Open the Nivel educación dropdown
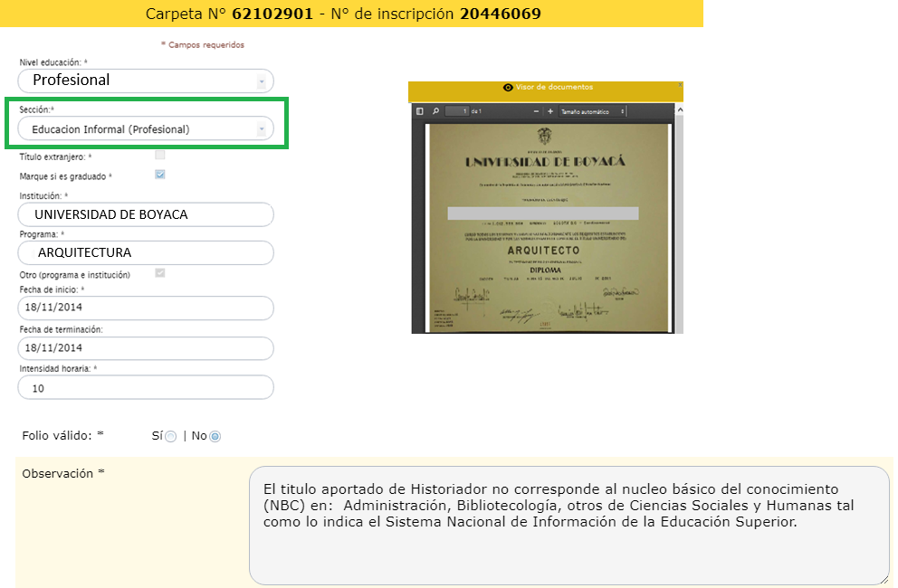 [x=146, y=81]
